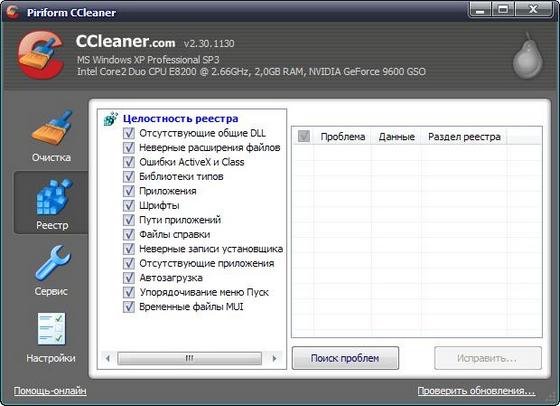560x406 pixels.
Task: Toggle the Шрифты checkbox
Action: click(x=129, y=205)
